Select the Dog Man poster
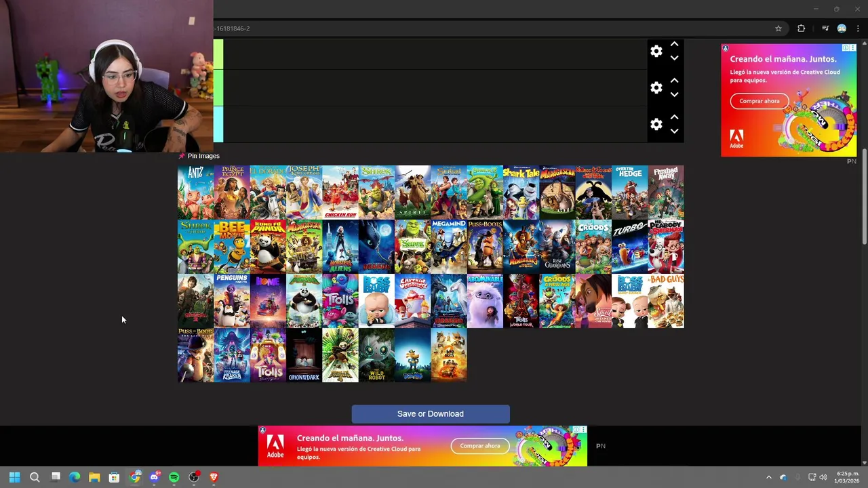Screen dimensions: 868x488 412,355
